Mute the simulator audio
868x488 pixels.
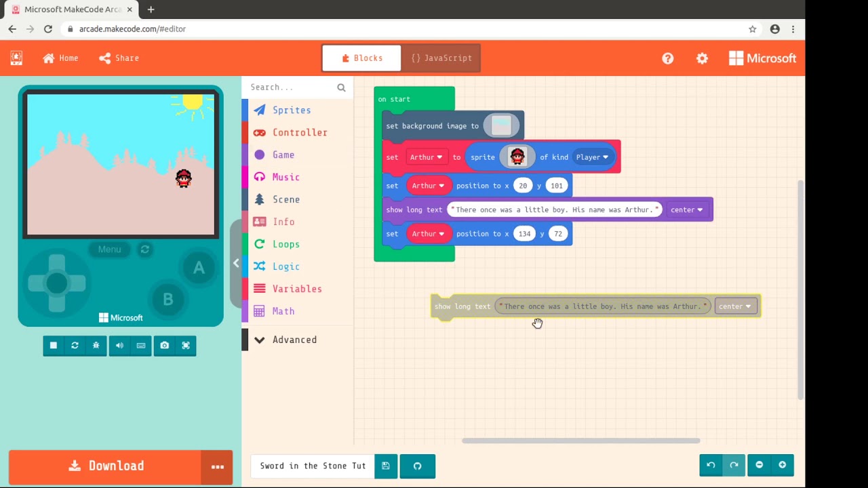(119, 346)
